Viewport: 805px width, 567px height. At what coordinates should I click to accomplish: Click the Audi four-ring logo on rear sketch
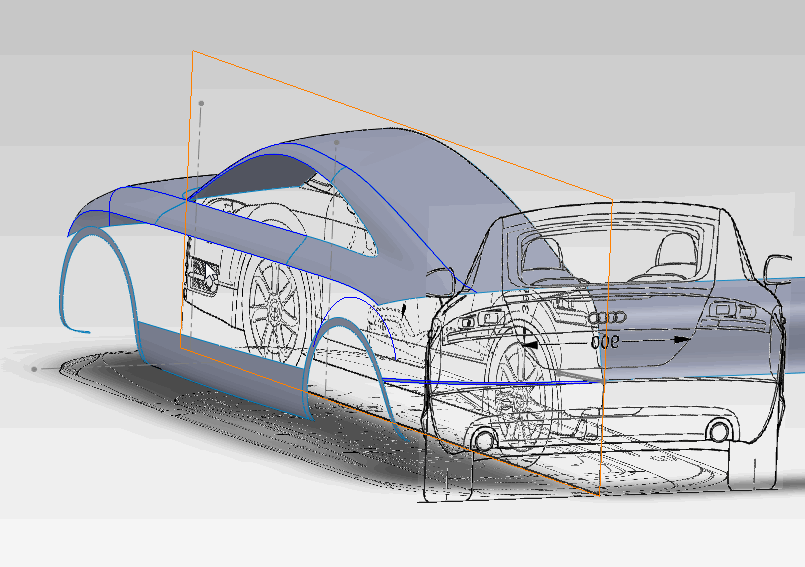(607, 317)
